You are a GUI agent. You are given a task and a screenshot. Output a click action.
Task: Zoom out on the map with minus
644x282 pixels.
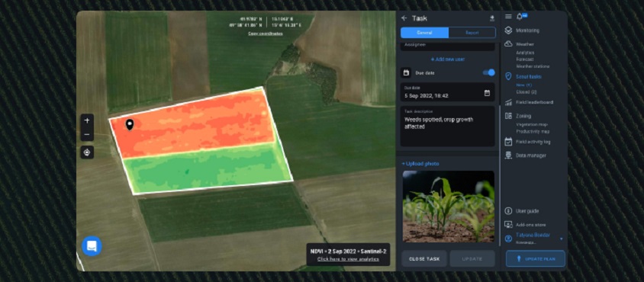coord(87,134)
